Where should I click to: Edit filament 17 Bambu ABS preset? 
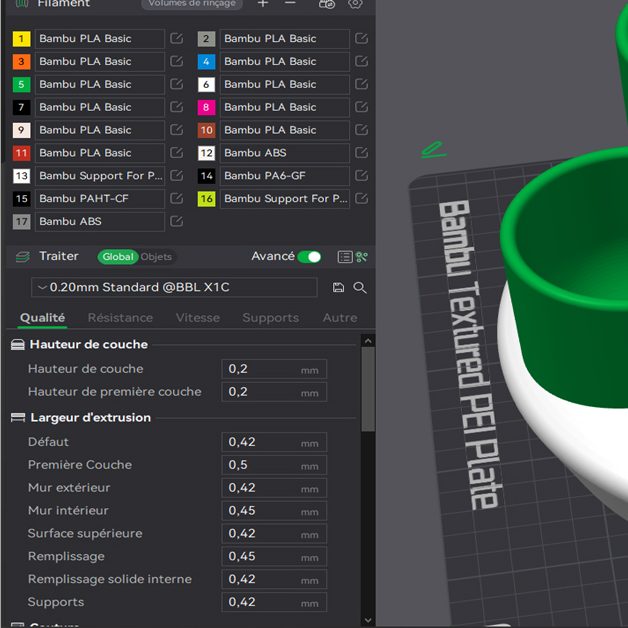pyautogui.click(x=176, y=221)
